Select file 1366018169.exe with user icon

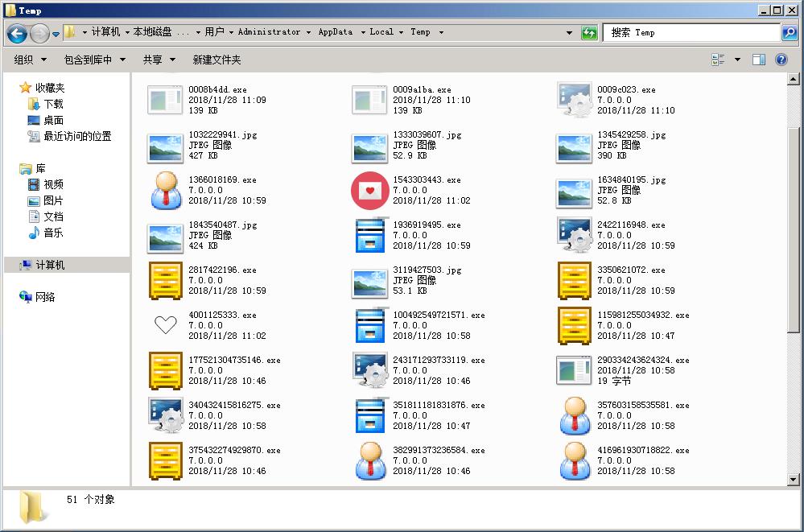coord(167,191)
